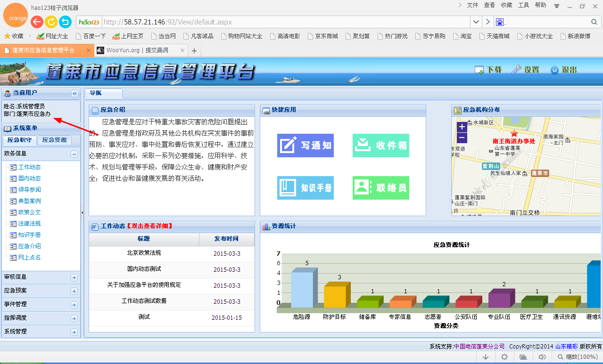Expand the 系统管理 menu section

click(x=74, y=332)
